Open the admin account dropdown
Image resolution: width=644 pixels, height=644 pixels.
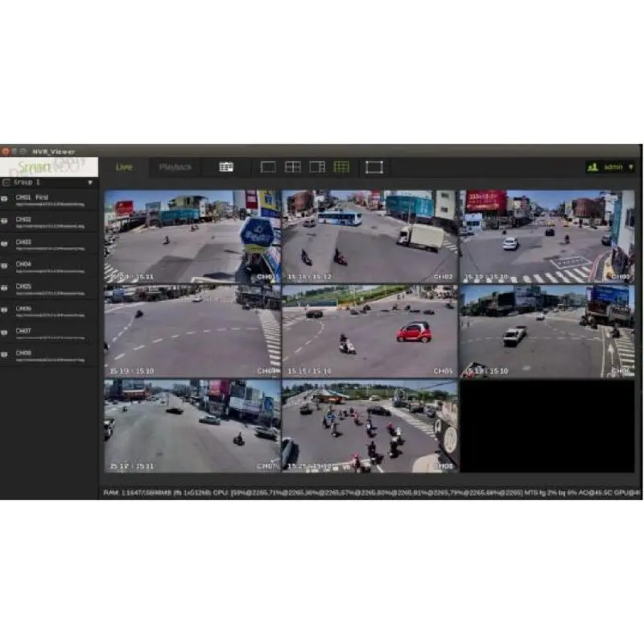click(631, 167)
